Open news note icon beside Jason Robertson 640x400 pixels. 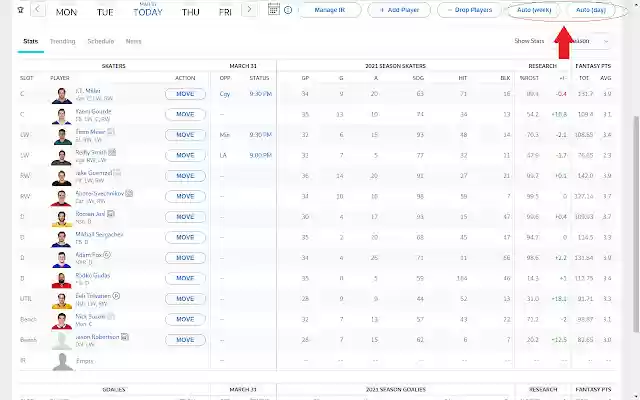pyautogui.click(x=124, y=337)
